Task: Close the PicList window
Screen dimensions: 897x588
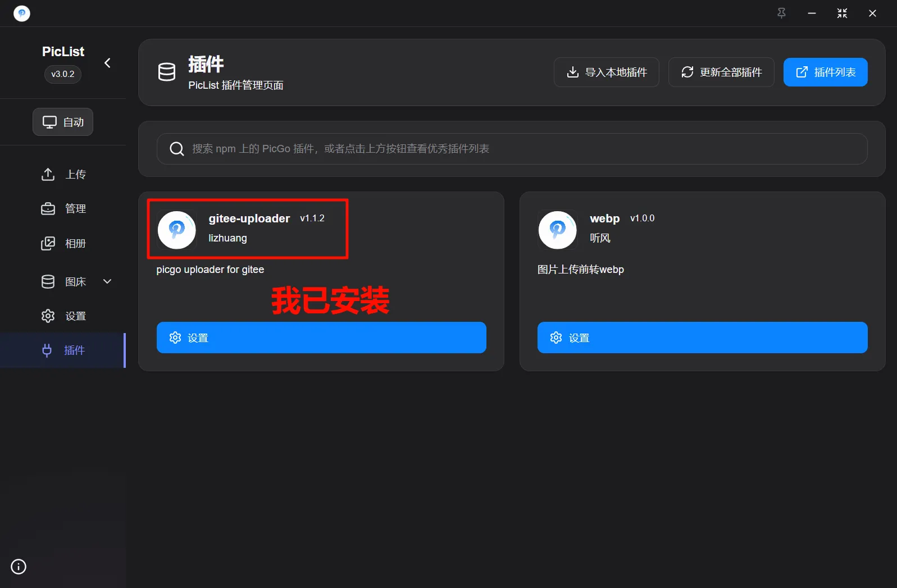Action: (872, 13)
